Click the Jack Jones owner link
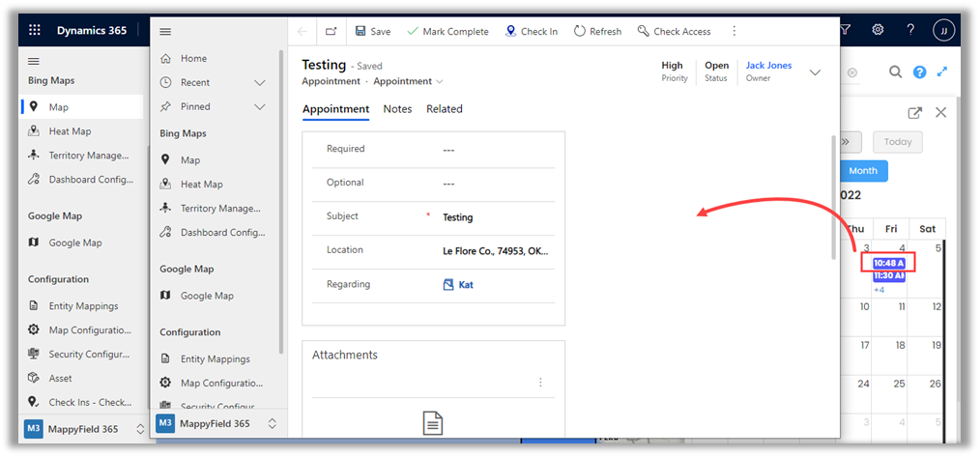Image resolution: width=980 pixels, height=457 pixels. click(x=768, y=66)
